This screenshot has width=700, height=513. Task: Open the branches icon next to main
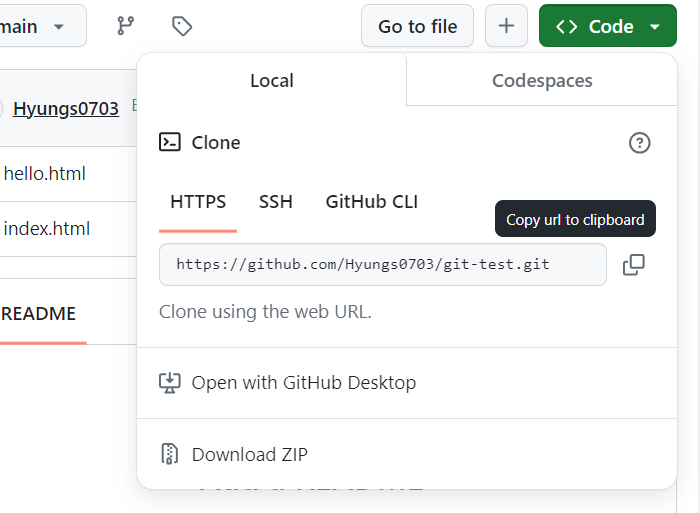pos(125,26)
